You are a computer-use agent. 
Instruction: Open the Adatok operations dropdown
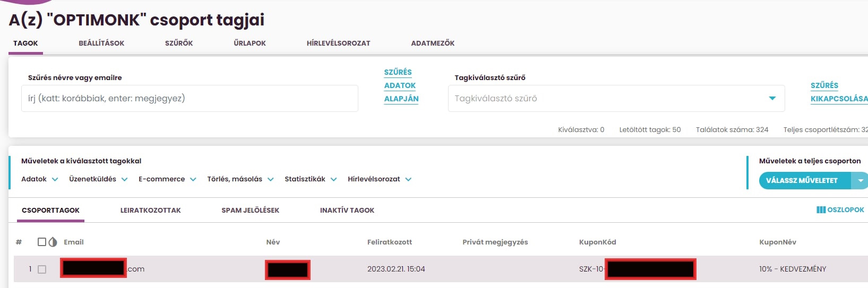click(x=40, y=179)
